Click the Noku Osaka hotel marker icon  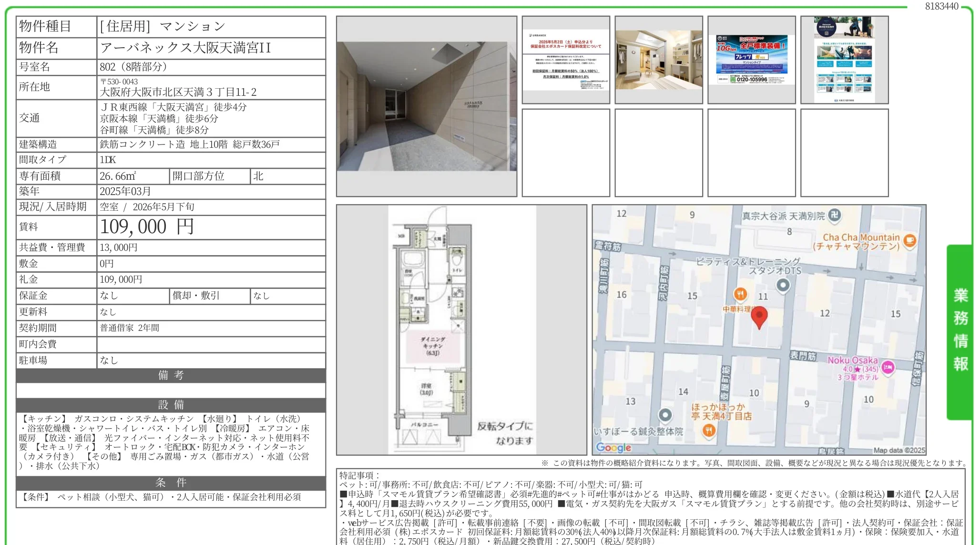point(887,367)
